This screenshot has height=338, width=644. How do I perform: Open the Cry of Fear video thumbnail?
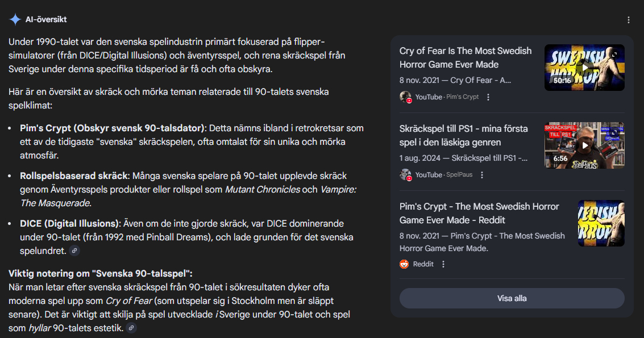click(584, 68)
